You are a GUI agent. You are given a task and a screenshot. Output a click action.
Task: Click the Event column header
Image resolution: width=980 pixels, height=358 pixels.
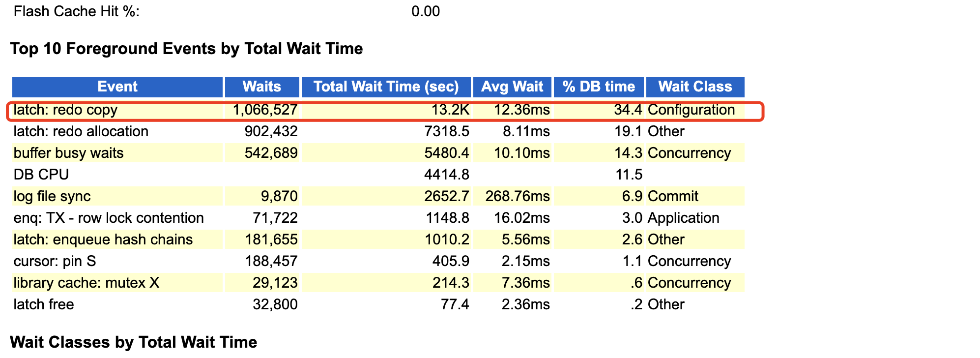tap(117, 87)
